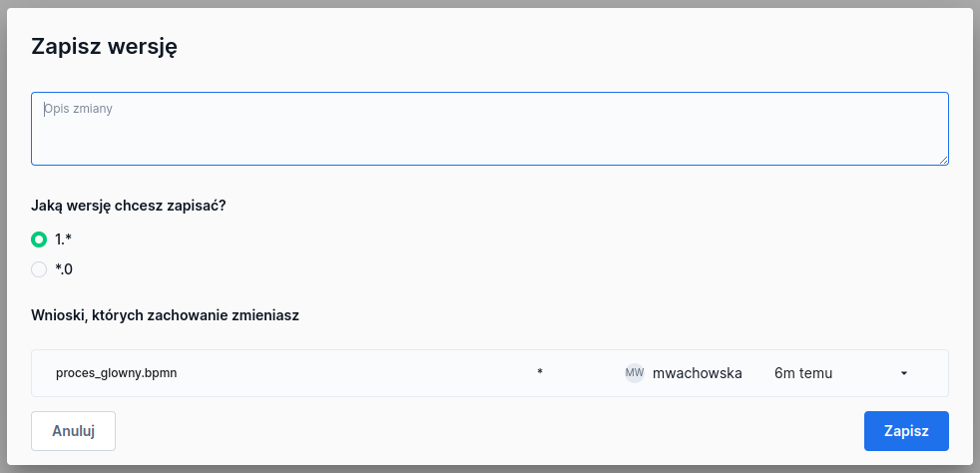Expand the proces_glowny.bpmn row dropdown arrow
The width and height of the screenshot is (980, 473).
(903, 373)
